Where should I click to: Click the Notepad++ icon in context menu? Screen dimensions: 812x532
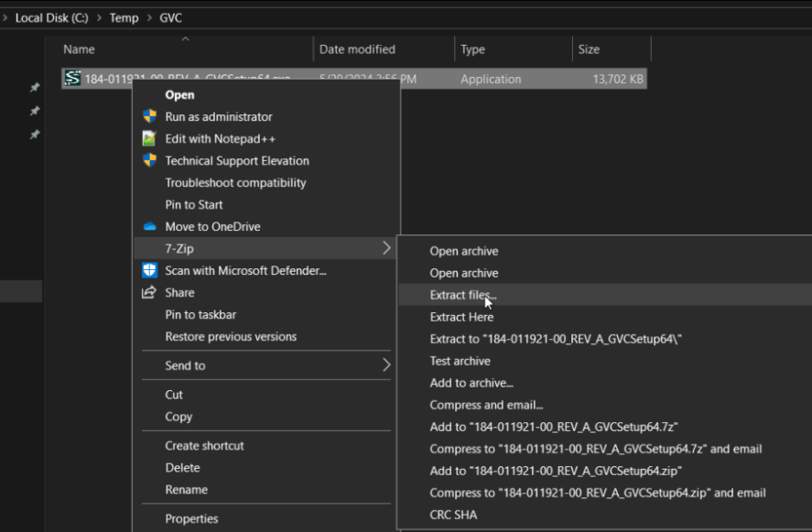[149, 138]
